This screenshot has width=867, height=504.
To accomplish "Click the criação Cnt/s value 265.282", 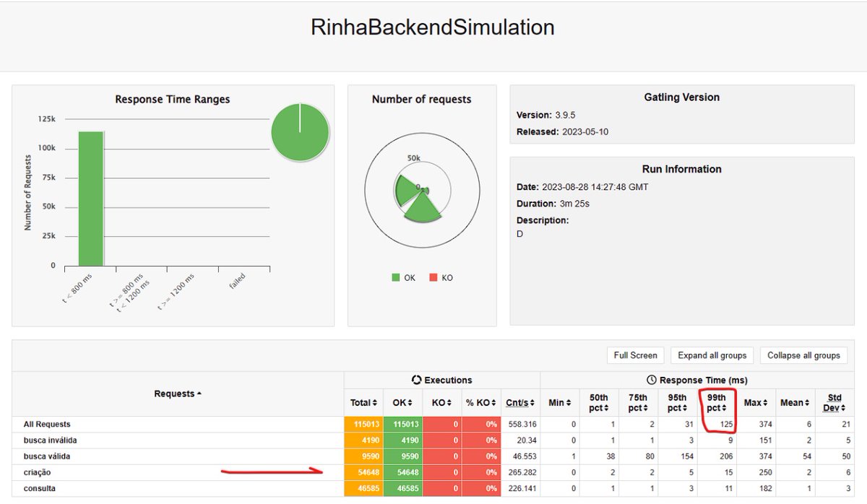I will (x=521, y=472).
